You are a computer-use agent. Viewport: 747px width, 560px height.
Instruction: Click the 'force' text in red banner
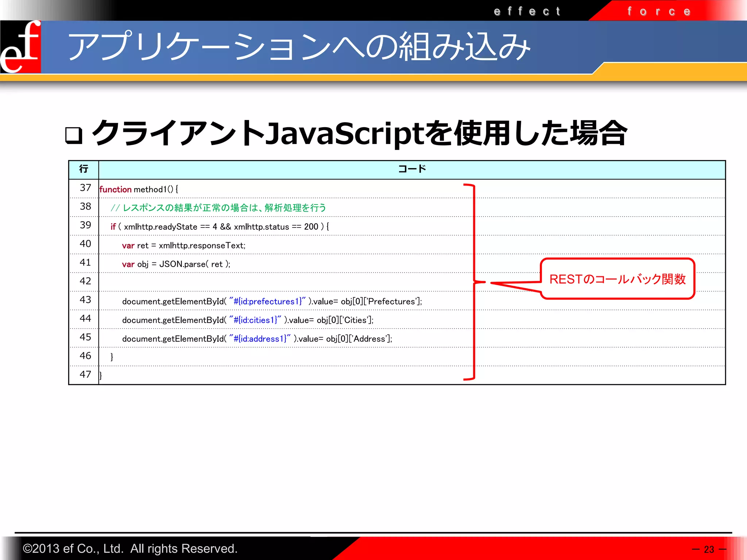(x=659, y=11)
